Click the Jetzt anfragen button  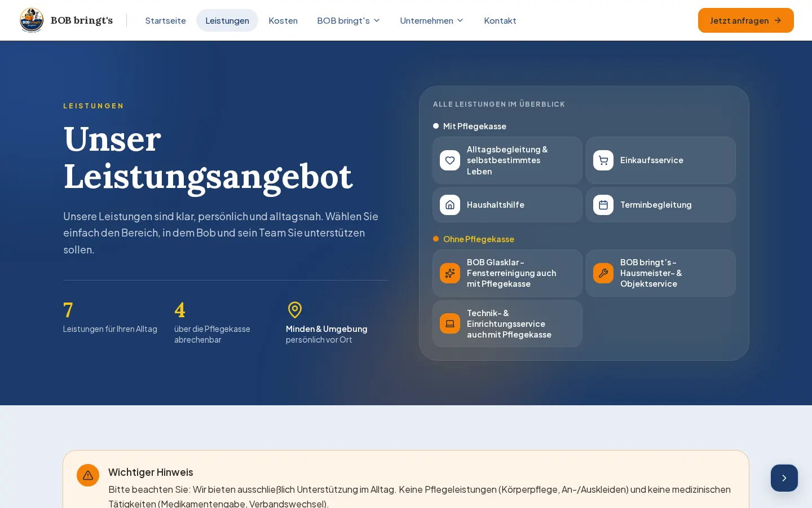coord(745,20)
